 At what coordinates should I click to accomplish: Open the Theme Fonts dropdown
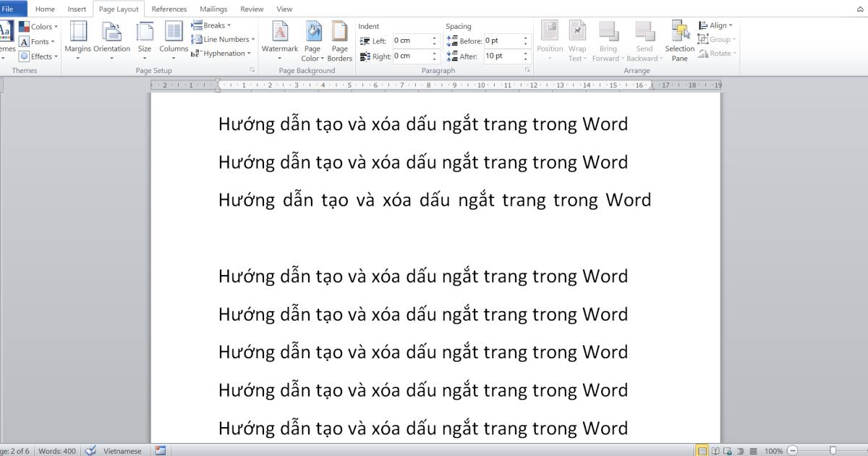(x=38, y=41)
